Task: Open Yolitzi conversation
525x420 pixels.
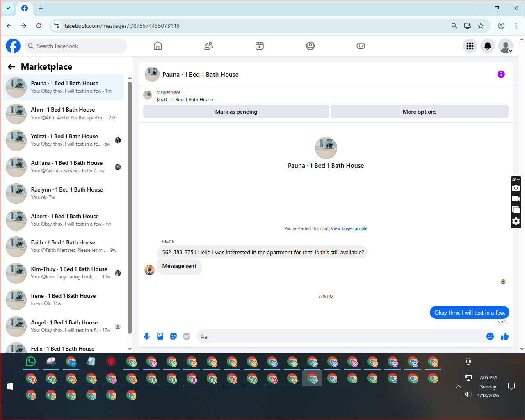Action: tap(64, 140)
